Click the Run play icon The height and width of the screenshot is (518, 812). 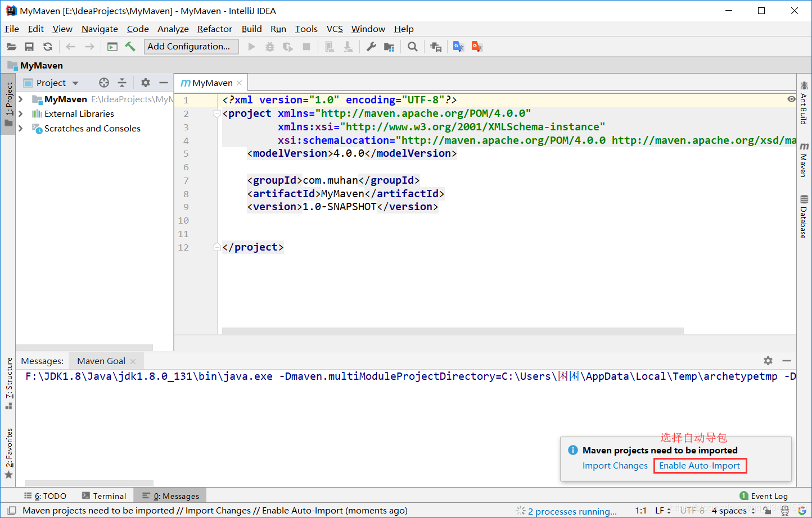[x=252, y=47]
